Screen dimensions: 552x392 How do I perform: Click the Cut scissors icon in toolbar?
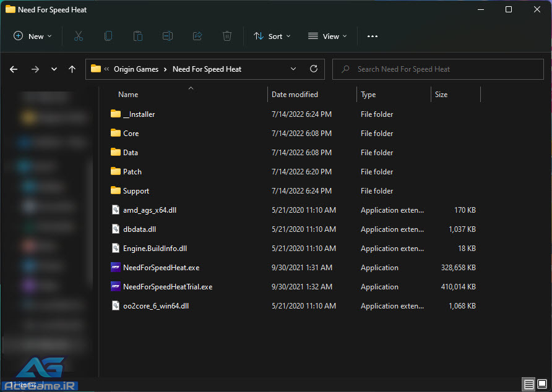(x=79, y=36)
